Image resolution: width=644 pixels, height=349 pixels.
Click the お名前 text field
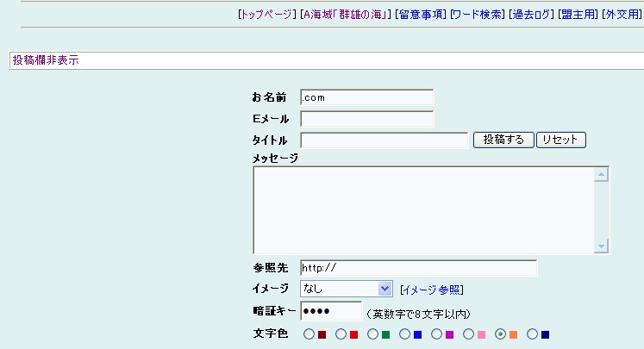pos(366,97)
